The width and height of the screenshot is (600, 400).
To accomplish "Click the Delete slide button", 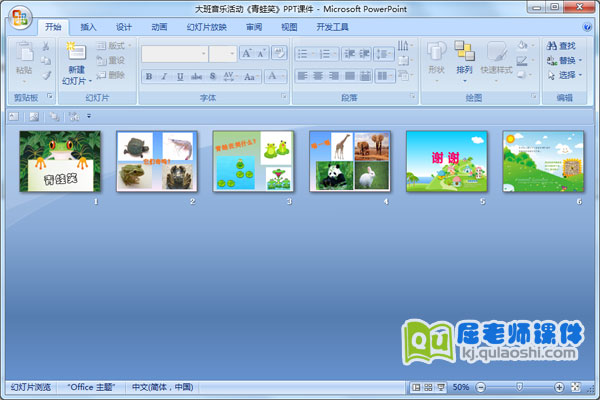I will [x=111, y=75].
